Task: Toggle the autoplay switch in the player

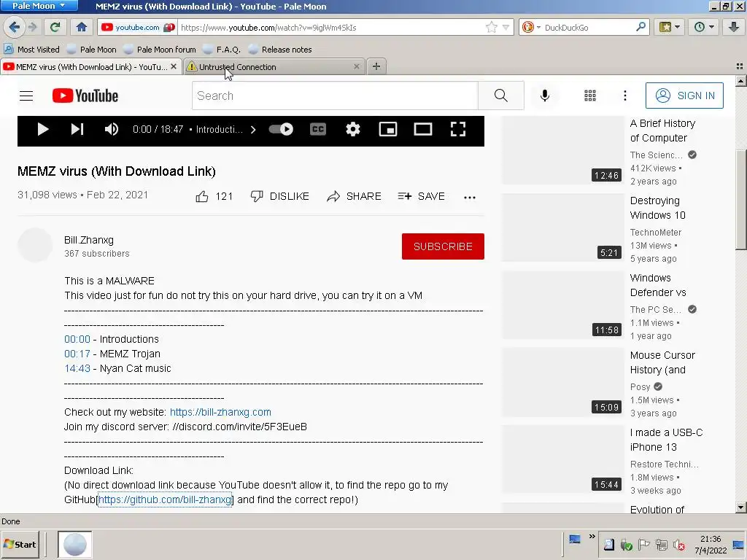Action: coord(281,129)
